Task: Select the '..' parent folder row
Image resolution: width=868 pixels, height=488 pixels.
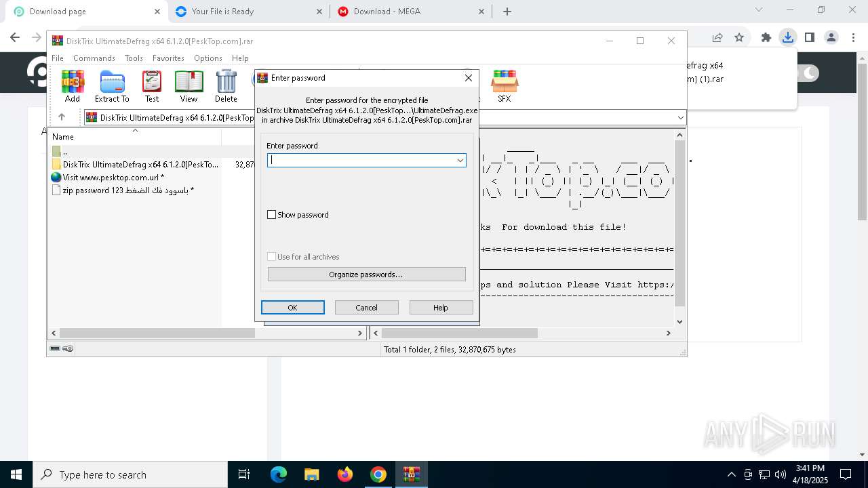Action: pyautogui.click(x=136, y=151)
